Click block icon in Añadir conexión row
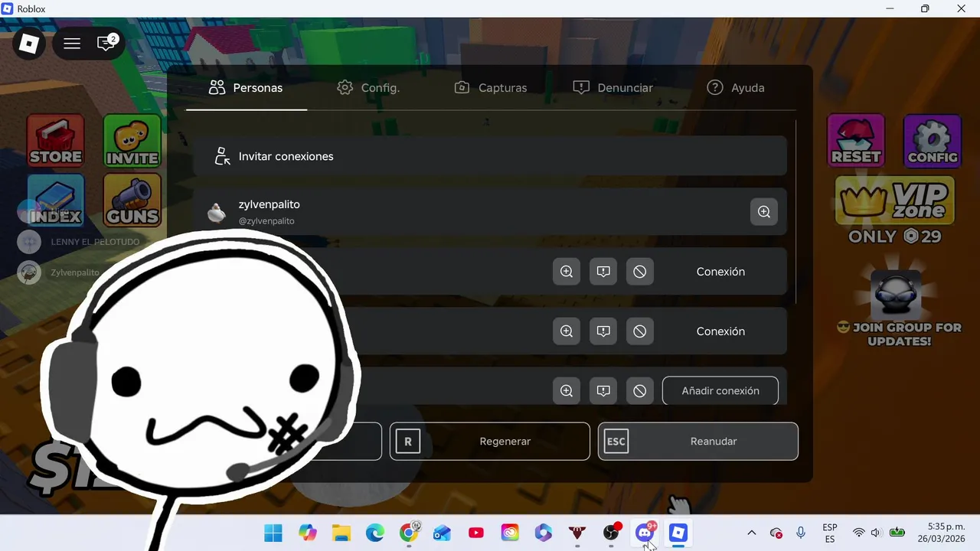This screenshot has height=551, width=980. 640,391
